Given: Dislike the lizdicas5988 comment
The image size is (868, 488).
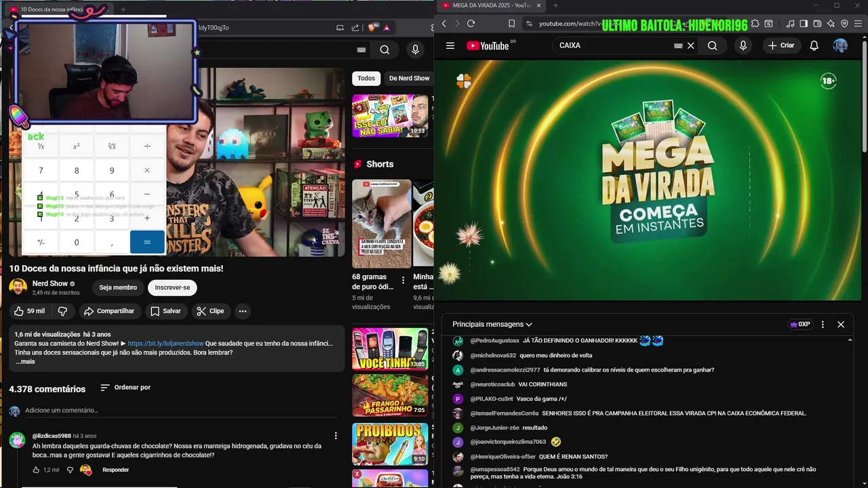Looking at the screenshot, I should click(70, 470).
